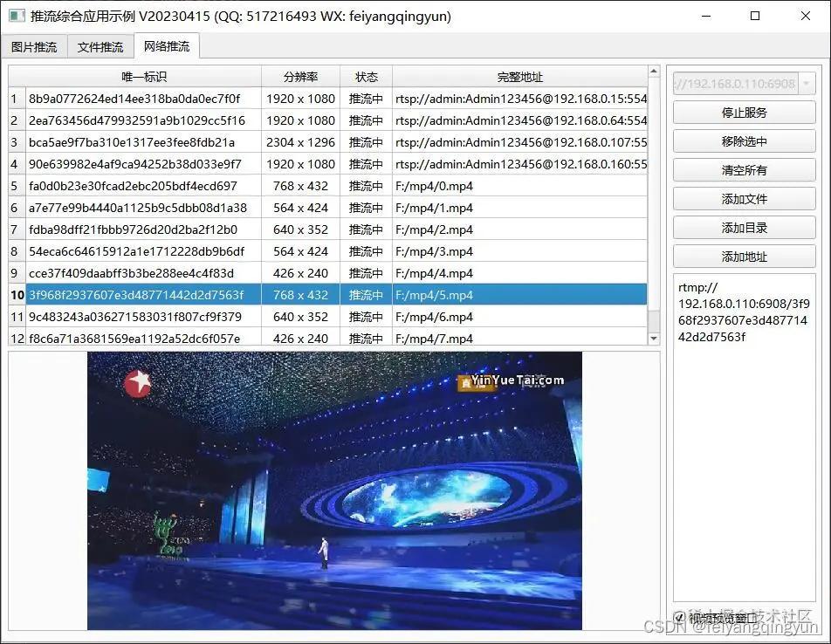The height and width of the screenshot is (644, 831).
Task: Click the 添加文件 button
Action: tap(744, 199)
